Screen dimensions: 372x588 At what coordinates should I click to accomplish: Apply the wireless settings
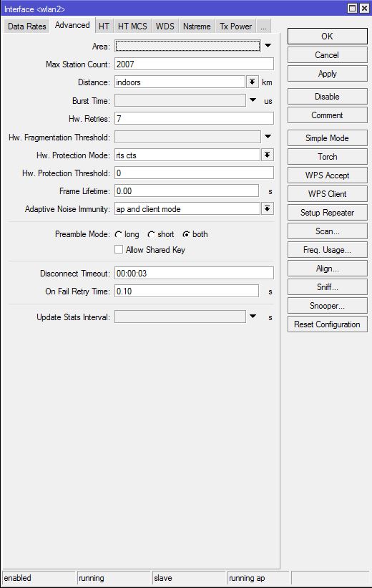point(328,74)
